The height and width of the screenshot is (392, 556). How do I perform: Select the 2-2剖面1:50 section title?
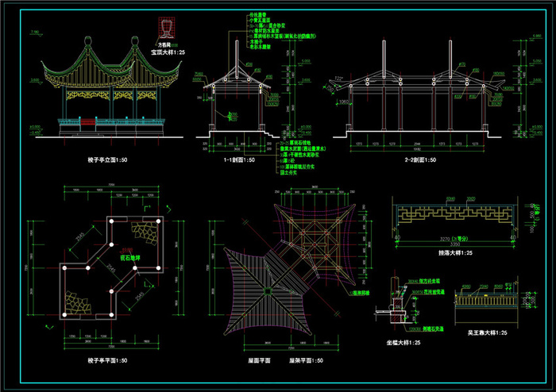pos(420,160)
